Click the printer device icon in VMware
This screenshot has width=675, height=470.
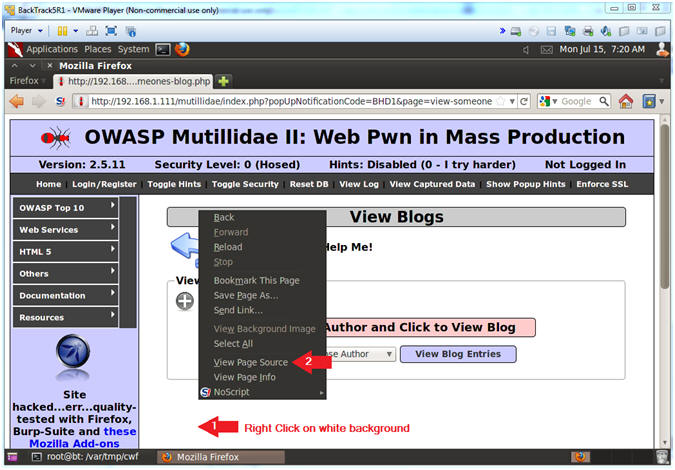click(x=588, y=31)
